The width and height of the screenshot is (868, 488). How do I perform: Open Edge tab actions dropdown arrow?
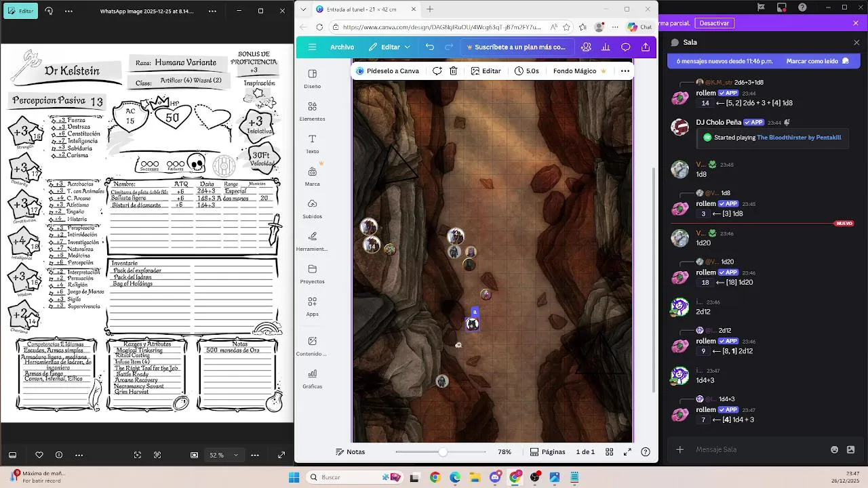(302, 9)
